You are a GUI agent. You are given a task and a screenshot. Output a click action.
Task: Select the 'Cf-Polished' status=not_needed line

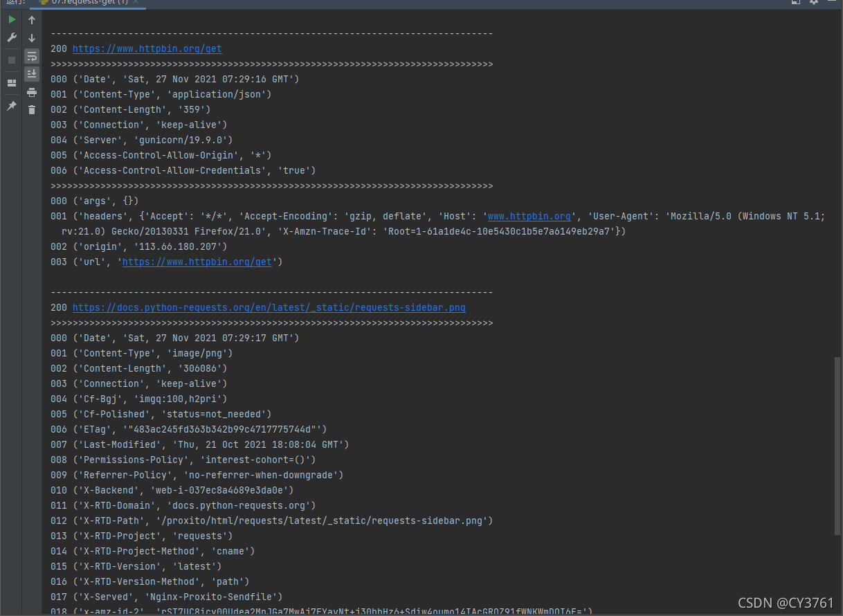(x=161, y=415)
